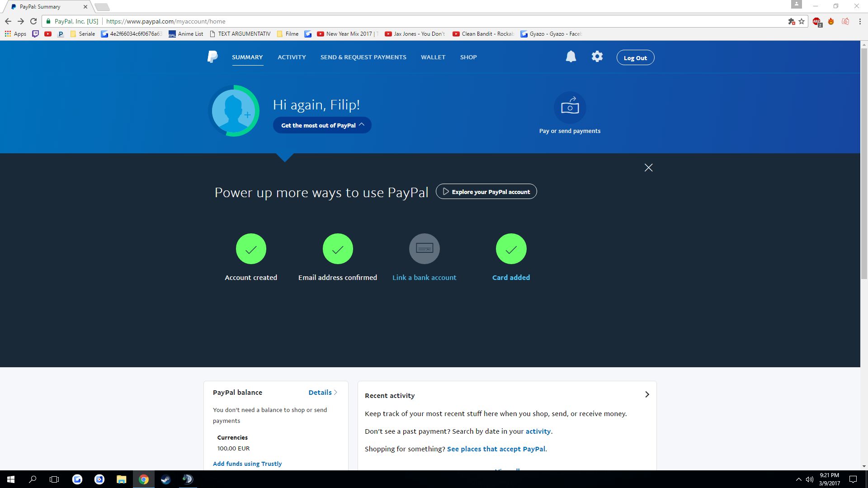Open the YouTube bookmark icon
Image resolution: width=868 pixels, height=488 pixels.
[x=48, y=34]
